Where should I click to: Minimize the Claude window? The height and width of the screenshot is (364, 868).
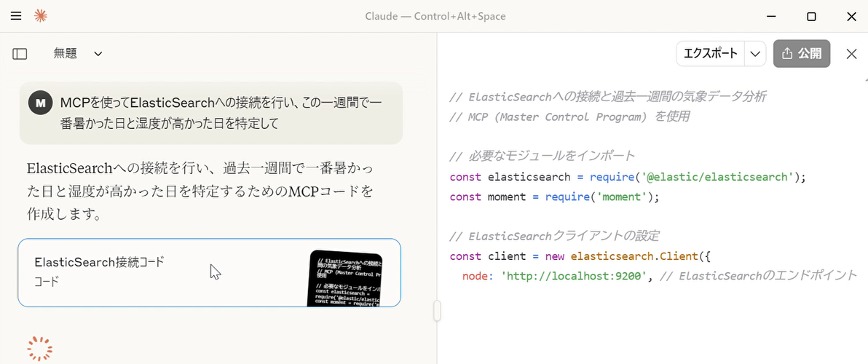770,17
